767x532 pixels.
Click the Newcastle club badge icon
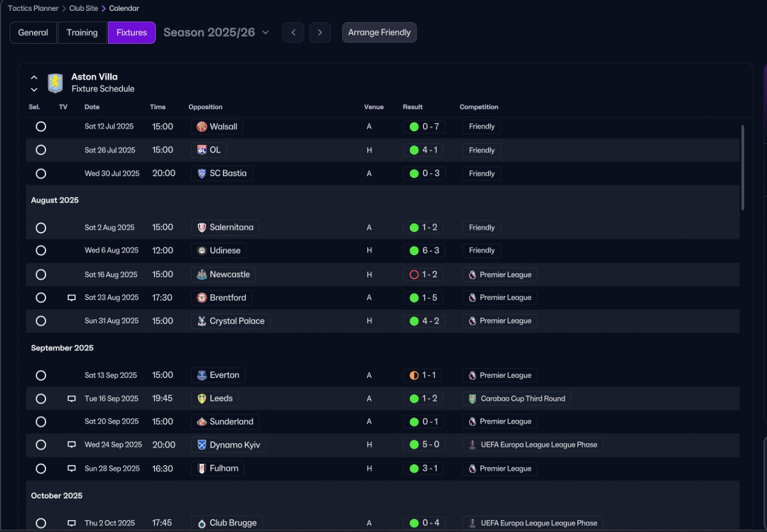point(202,274)
